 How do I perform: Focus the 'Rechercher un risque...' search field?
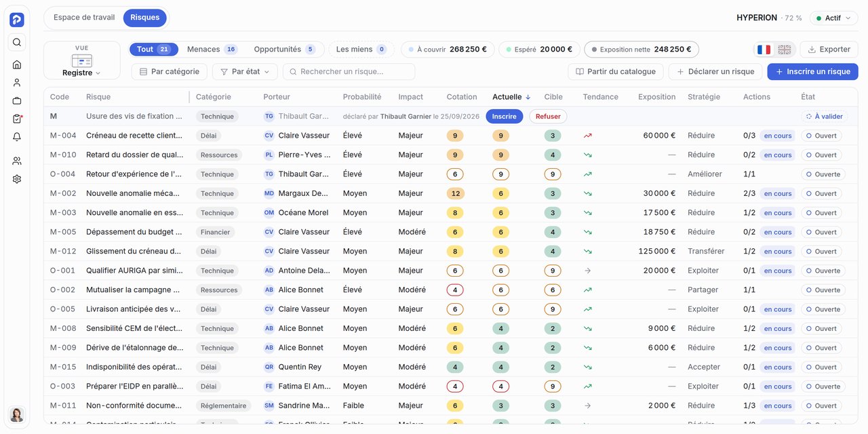349,72
